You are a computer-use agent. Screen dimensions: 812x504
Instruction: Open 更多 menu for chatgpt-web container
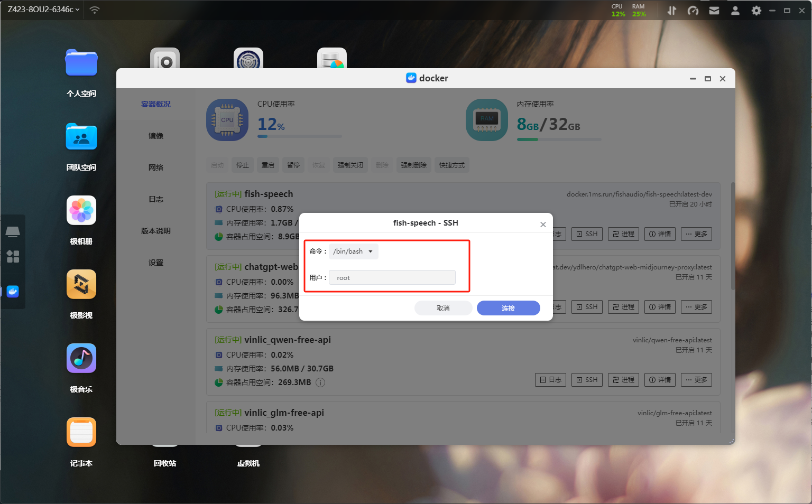click(696, 307)
